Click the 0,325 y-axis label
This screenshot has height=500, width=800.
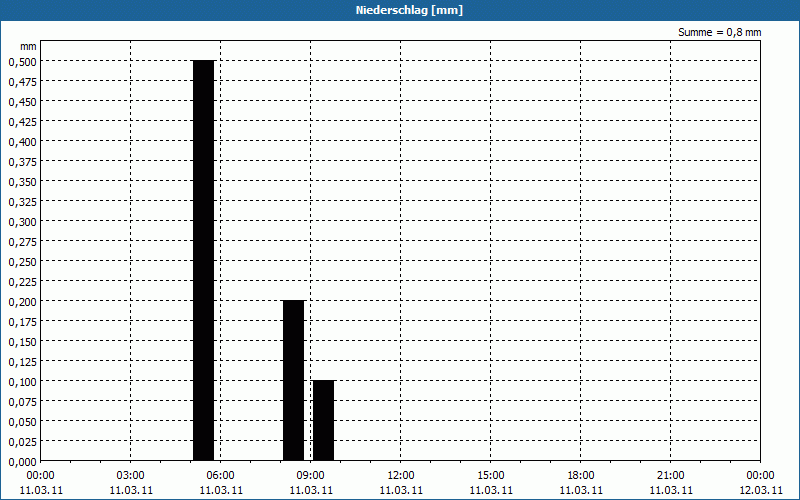(x=22, y=202)
